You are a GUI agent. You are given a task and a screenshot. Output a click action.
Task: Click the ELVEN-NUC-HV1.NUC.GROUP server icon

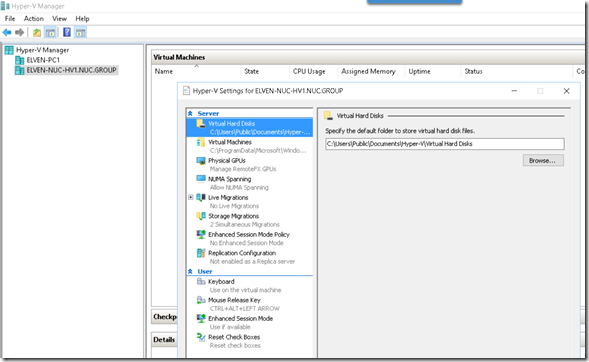click(x=20, y=70)
